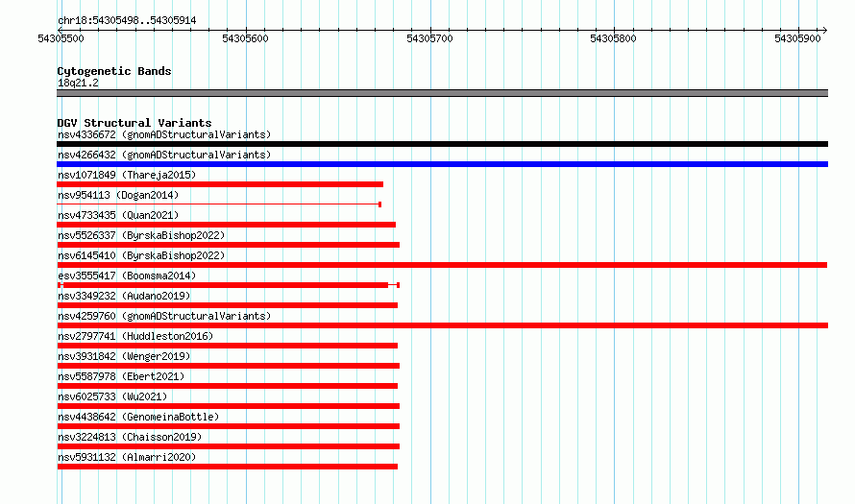The height and width of the screenshot is (504, 855).
Task: Click the 54305800 ruler position label
Action: [x=614, y=38]
